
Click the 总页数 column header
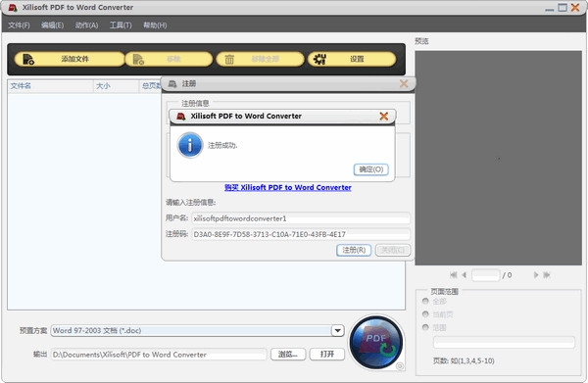pyautogui.click(x=150, y=86)
